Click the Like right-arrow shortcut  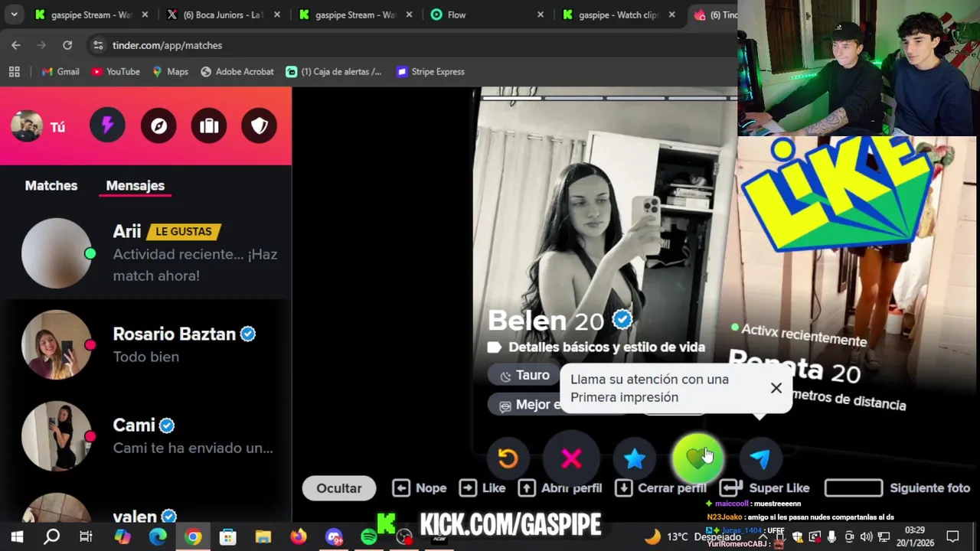[482, 488]
